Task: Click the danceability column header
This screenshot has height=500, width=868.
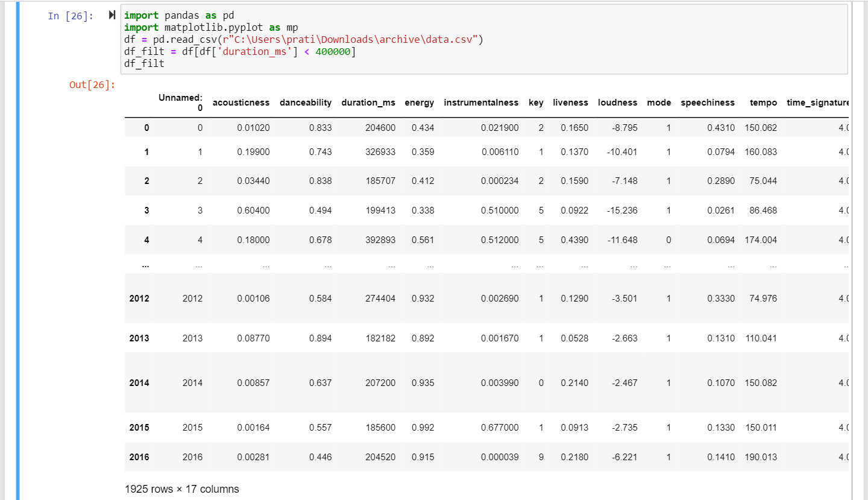Action: tap(306, 103)
